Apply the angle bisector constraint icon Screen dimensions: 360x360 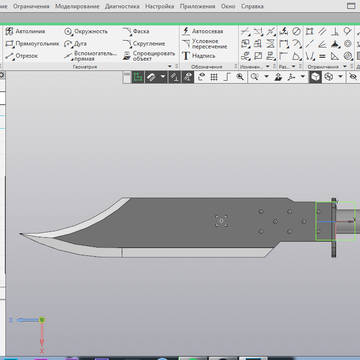click(322, 44)
